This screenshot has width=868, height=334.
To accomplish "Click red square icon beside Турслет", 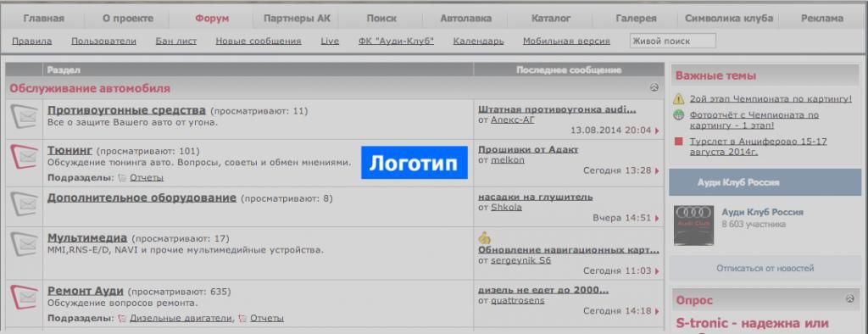I will 679,142.
